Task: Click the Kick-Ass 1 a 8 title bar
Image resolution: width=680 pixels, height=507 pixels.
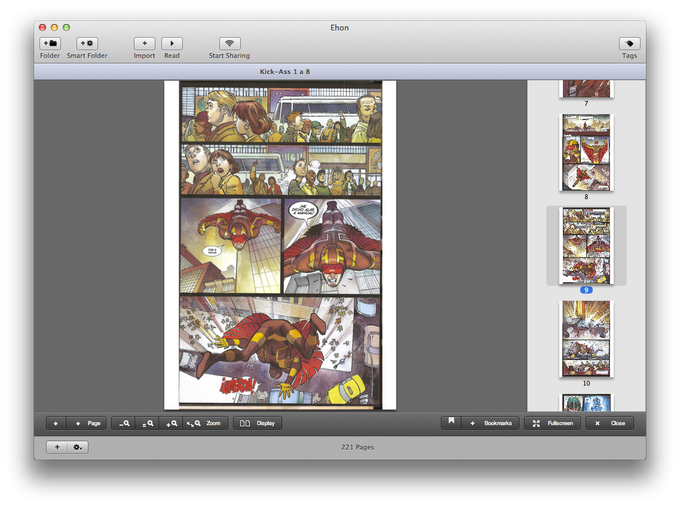Action: coord(340,72)
